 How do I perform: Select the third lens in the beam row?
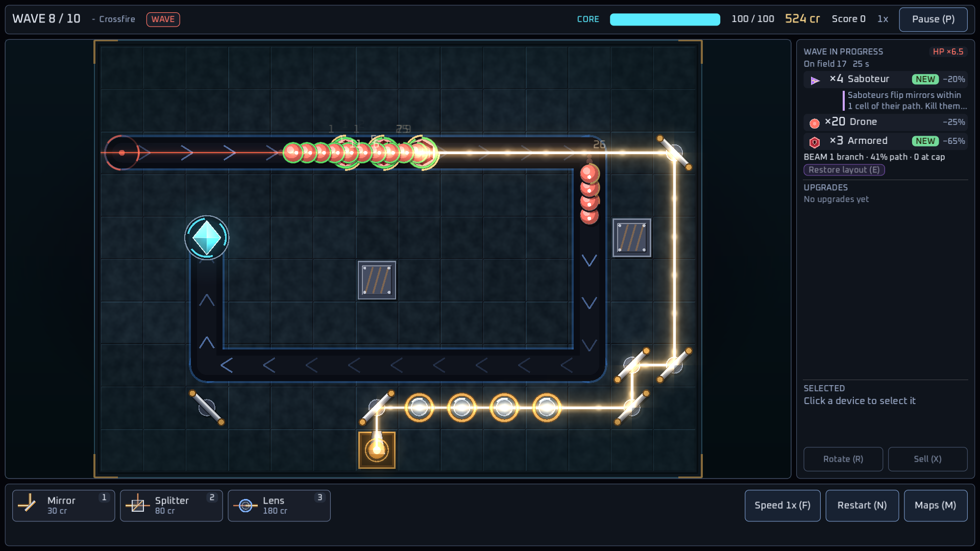504,408
